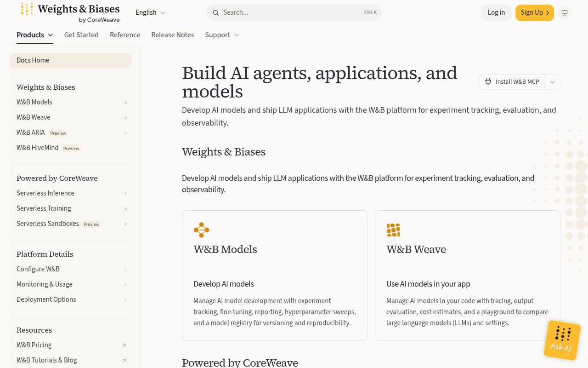This screenshot has height=368, width=588.
Task: Click the Log in button
Action: (496, 13)
